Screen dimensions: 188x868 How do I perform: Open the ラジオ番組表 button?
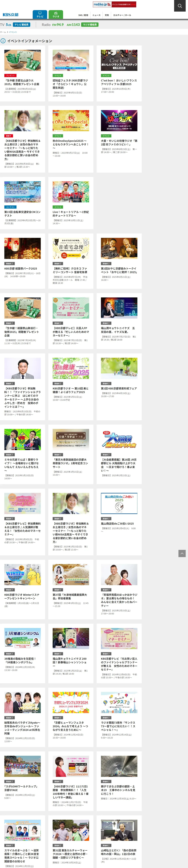click(90, 25)
